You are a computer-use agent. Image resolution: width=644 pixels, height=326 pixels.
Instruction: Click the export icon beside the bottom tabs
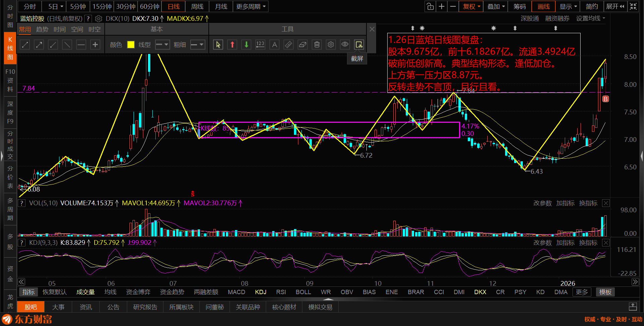[x=633, y=307]
